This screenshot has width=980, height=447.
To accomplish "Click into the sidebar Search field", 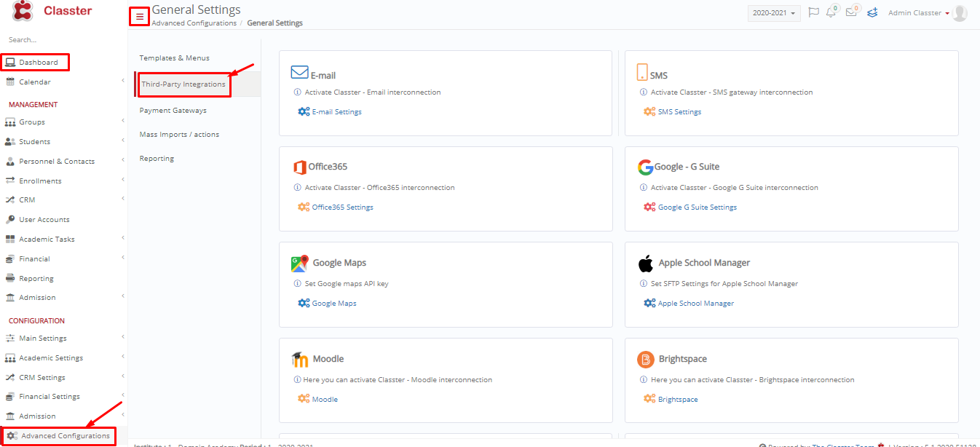I will pyautogui.click(x=63, y=40).
